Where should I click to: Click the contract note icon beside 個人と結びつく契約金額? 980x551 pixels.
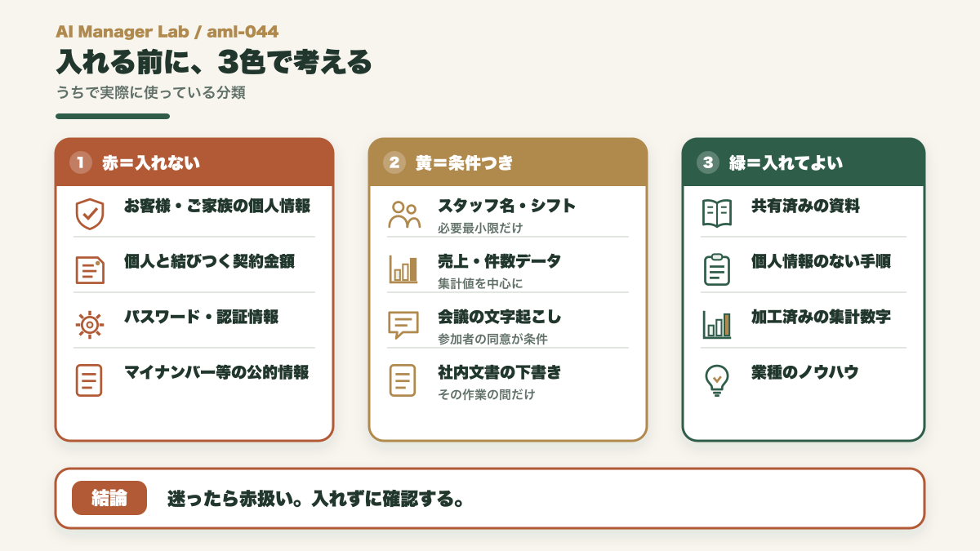[89, 269]
